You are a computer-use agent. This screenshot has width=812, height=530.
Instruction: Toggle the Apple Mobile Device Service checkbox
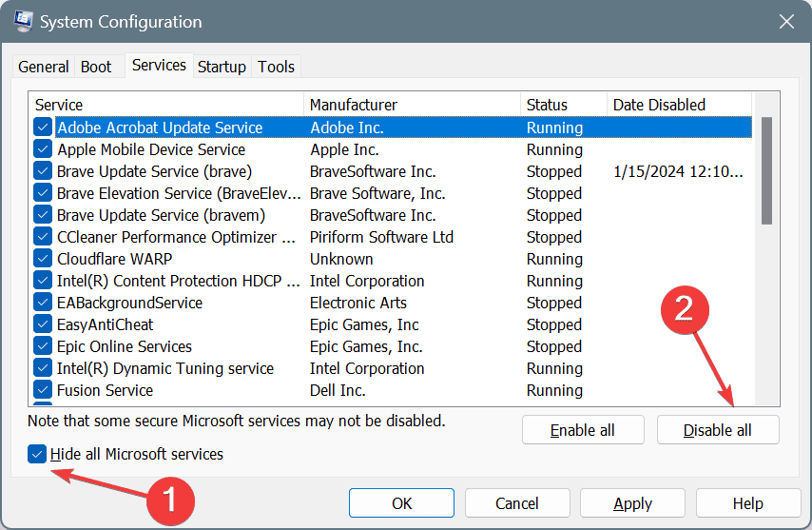(x=43, y=149)
